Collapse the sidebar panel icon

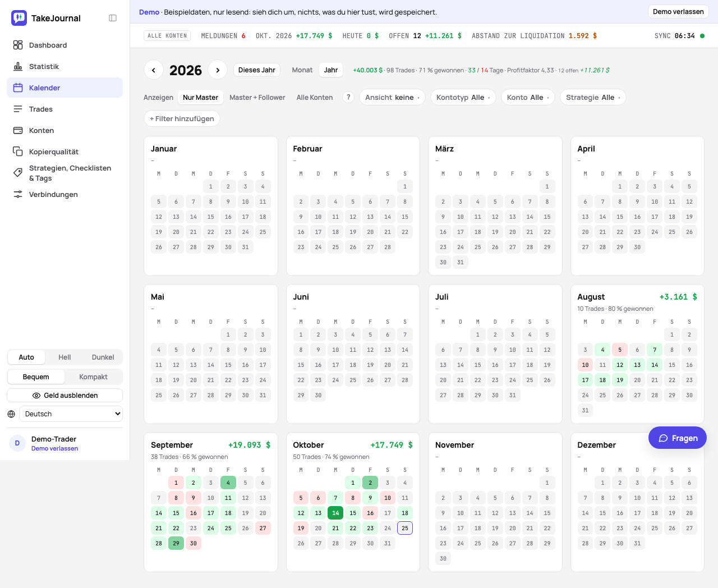pyautogui.click(x=113, y=18)
